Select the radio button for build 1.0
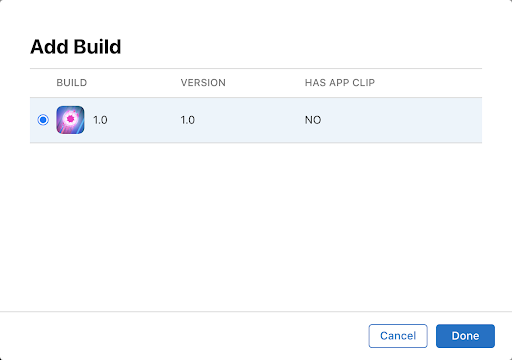 point(43,120)
